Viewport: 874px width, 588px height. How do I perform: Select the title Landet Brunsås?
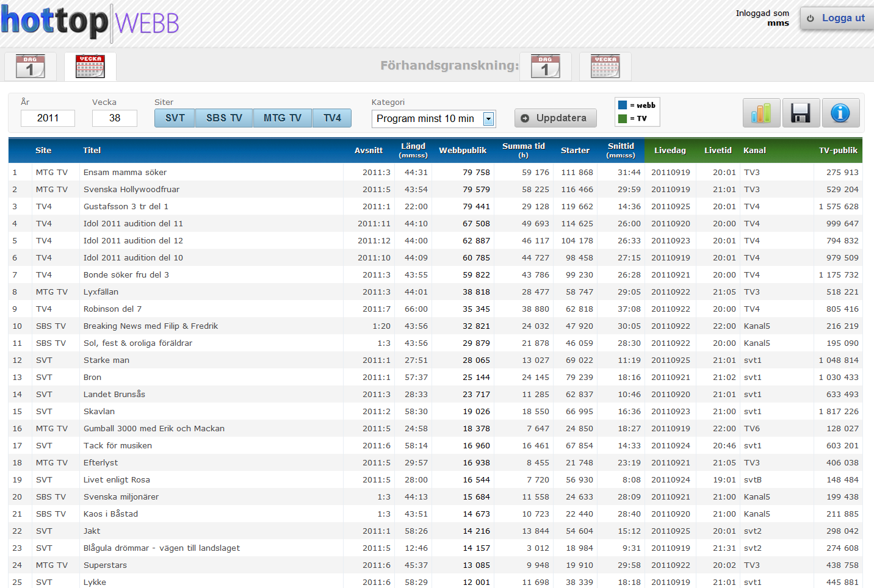click(x=114, y=394)
